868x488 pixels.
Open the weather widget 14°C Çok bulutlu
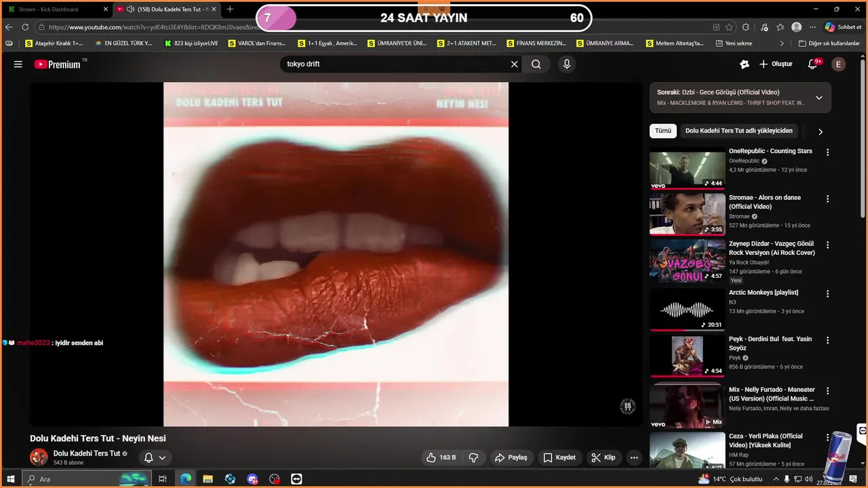point(730,479)
